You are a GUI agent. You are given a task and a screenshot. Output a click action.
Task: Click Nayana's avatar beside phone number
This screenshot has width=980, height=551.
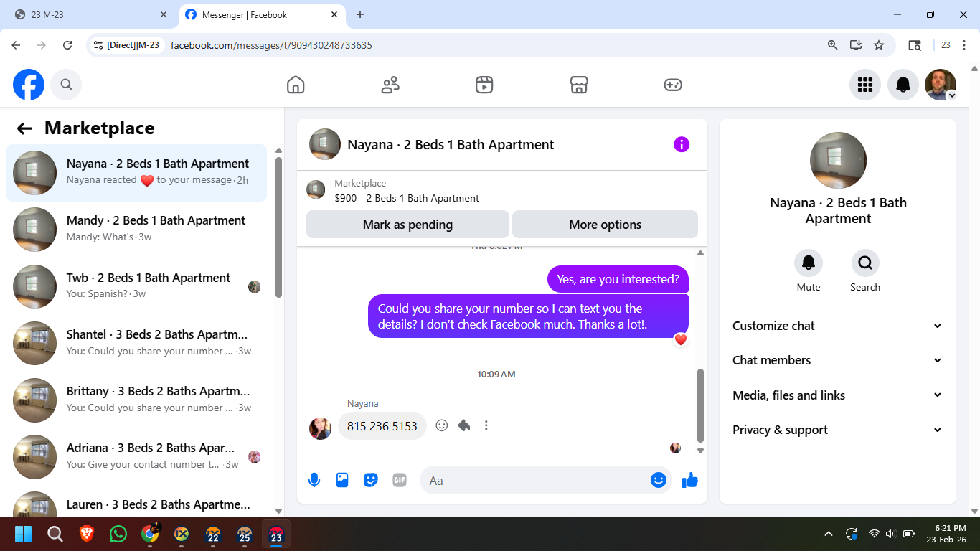pos(320,428)
